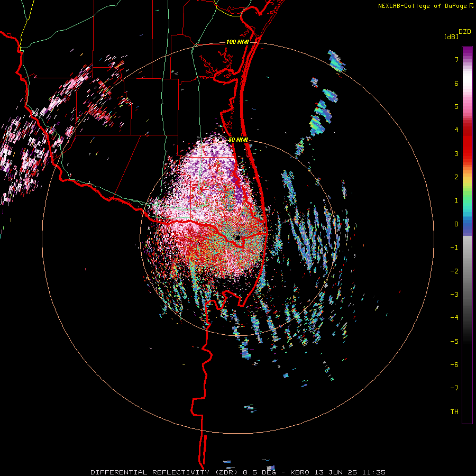Click the NEXLAB-College of DuPage watermark text
The height and width of the screenshot is (476, 476).
(x=422, y=6)
